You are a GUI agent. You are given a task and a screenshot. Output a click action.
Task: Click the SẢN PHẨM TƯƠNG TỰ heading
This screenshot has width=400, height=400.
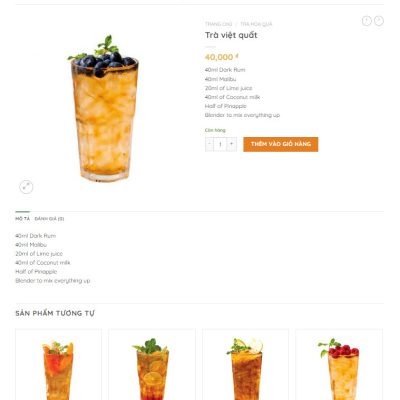[x=55, y=313]
